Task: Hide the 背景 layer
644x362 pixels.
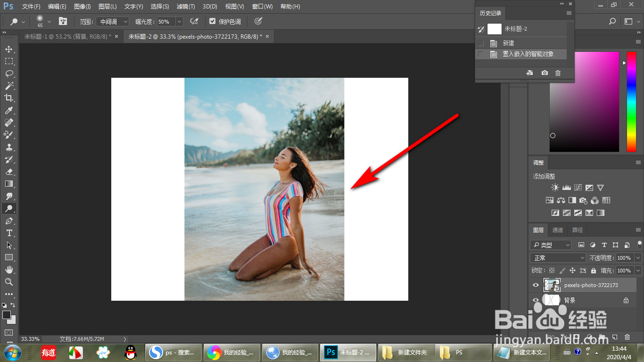Action: [536, 300]
